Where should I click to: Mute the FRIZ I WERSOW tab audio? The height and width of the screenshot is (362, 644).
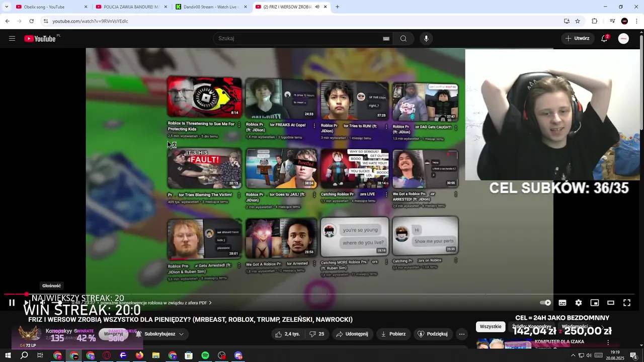317,7
